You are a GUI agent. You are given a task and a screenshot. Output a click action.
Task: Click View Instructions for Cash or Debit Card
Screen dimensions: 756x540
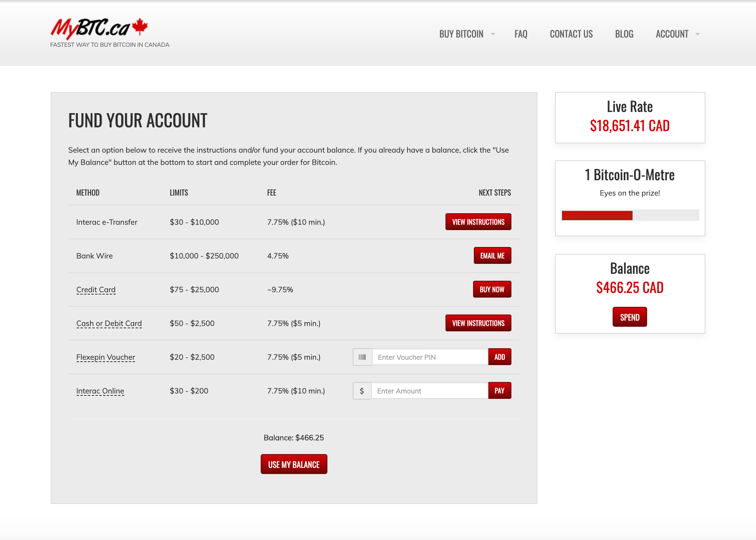click(478, 323)
